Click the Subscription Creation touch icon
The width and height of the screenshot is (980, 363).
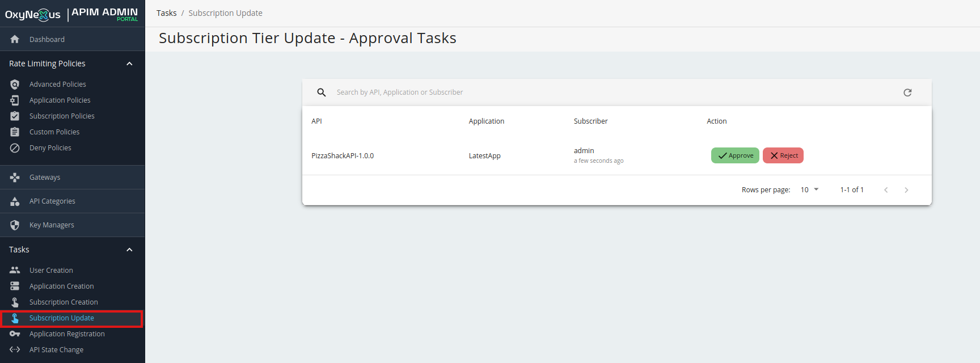[x=15, y=302]
